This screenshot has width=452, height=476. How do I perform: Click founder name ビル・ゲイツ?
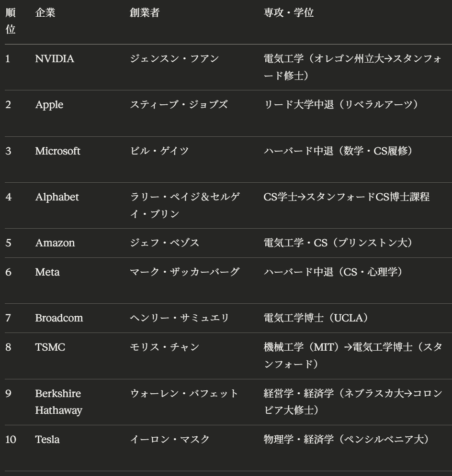[x=159, y=151]
